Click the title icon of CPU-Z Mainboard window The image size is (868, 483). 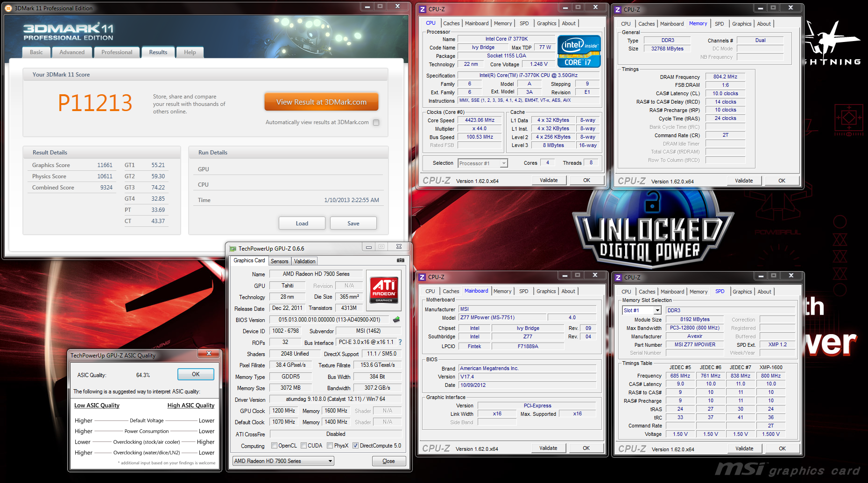tap(422, 277)
